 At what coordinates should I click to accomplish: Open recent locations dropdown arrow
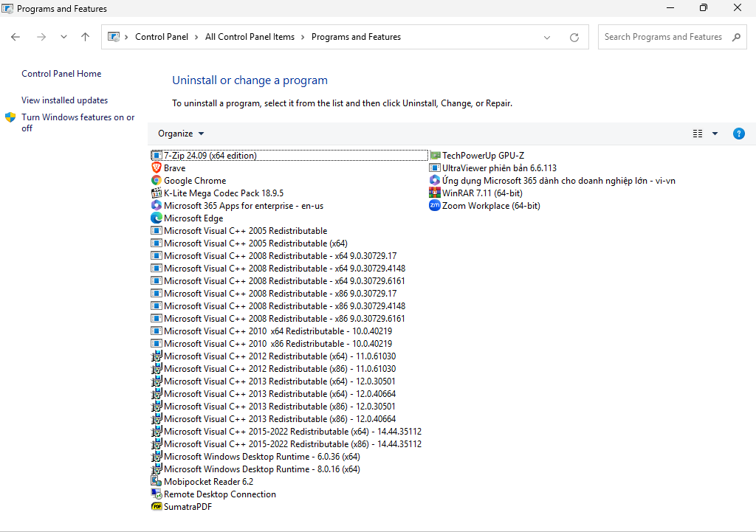pos(63,37)
